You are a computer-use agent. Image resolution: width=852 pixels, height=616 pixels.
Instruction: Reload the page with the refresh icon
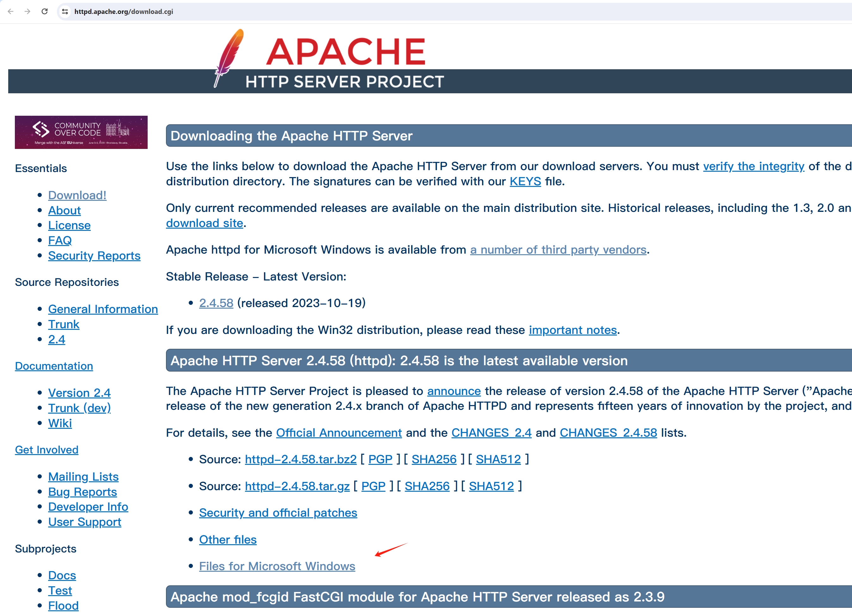tap(44, 11)
